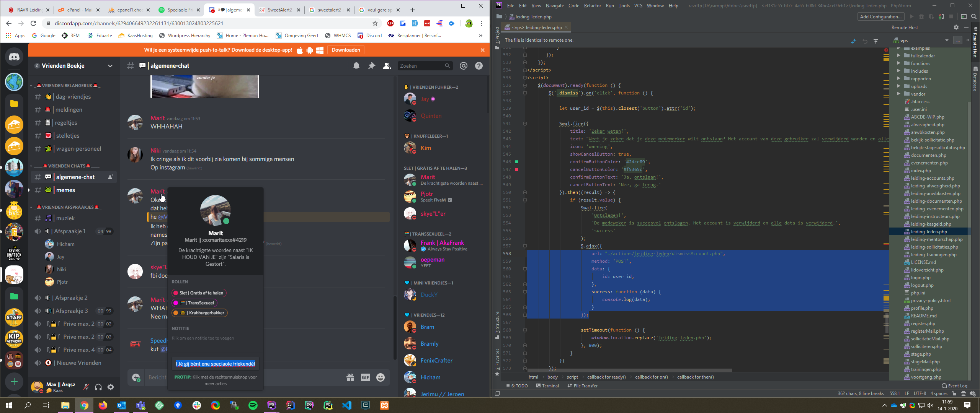This screenshot has height=413, width=980.
Task: Toggle microphone mute in user panel
Action: pos(86,387)
